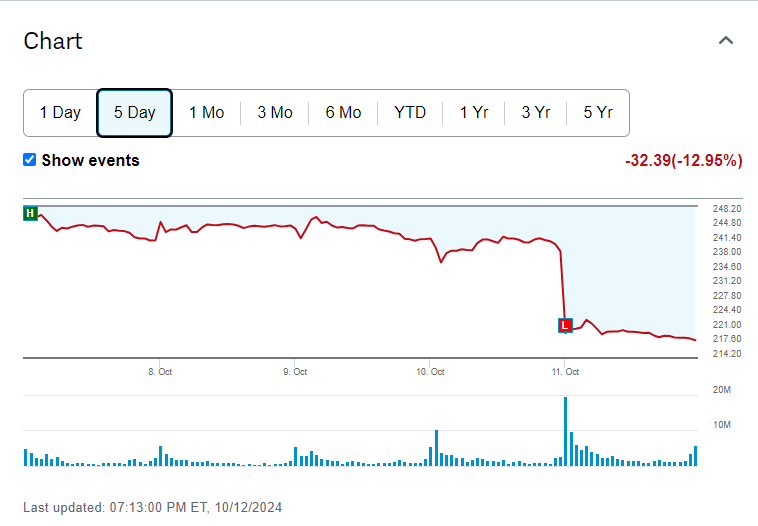Select the 1 Day range tab
Screen dimensions: 758x526
[60, 113]
